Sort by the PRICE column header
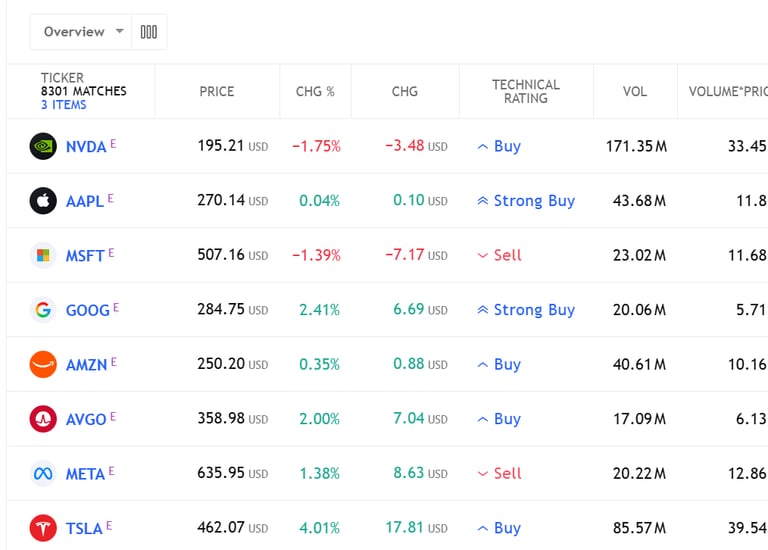This screenshot has height=550, width=768. (x=217, y=91)
